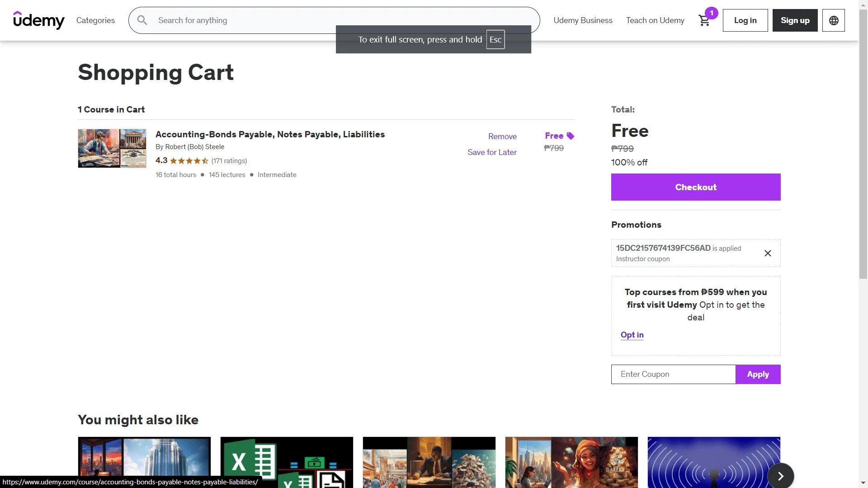Open the language globe button
The width and height of the screenshot is (868, 488).
[834, 20]
